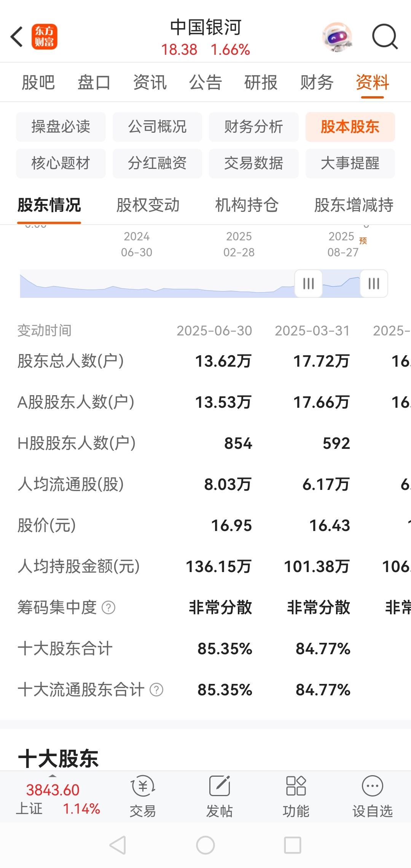Tap the 2025 08-27 chart date label
The width and height of the screenshot is (411, 868).
tap(343, 244)
